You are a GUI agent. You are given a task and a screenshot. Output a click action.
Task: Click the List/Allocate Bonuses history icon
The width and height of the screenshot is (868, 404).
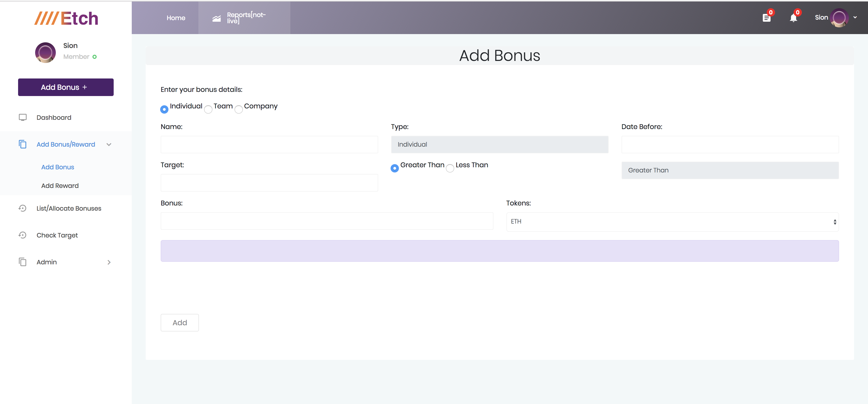pos(22,208)
